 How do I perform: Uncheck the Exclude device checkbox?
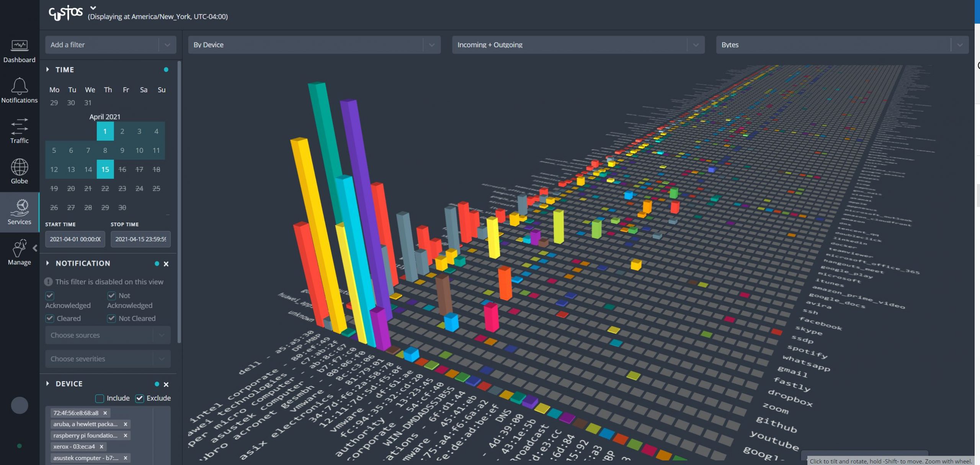pyautogui.click(x=140, y=398)
